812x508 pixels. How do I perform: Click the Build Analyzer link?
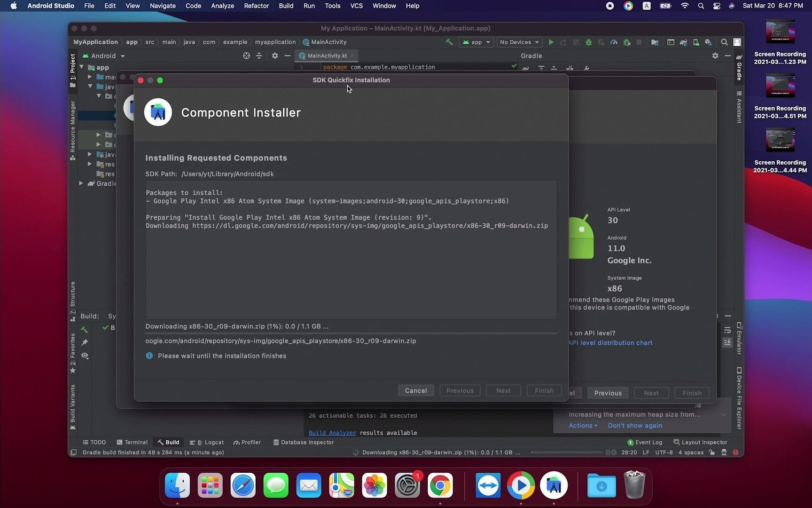(332, 433)
